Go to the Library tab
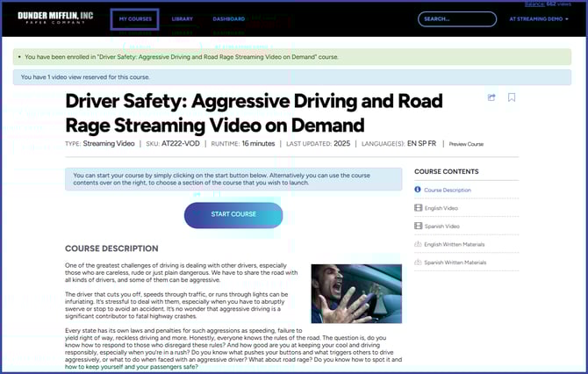The height and width of the screenshot is (374, 588). click(183, 18)
